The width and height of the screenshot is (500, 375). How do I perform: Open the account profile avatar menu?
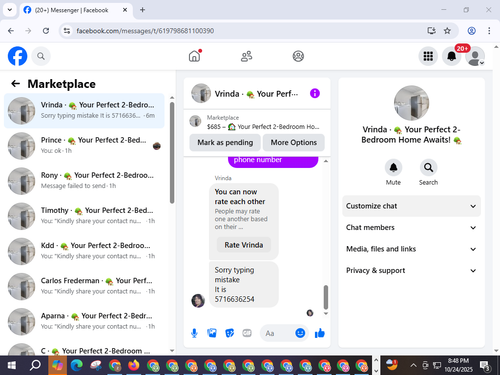pyautogui.click(x=475, y=56)
